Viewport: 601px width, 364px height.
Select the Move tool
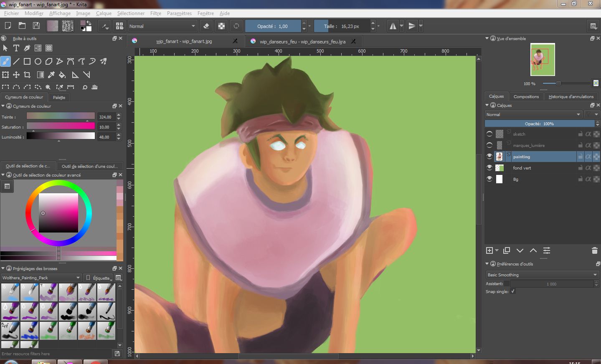16,75
